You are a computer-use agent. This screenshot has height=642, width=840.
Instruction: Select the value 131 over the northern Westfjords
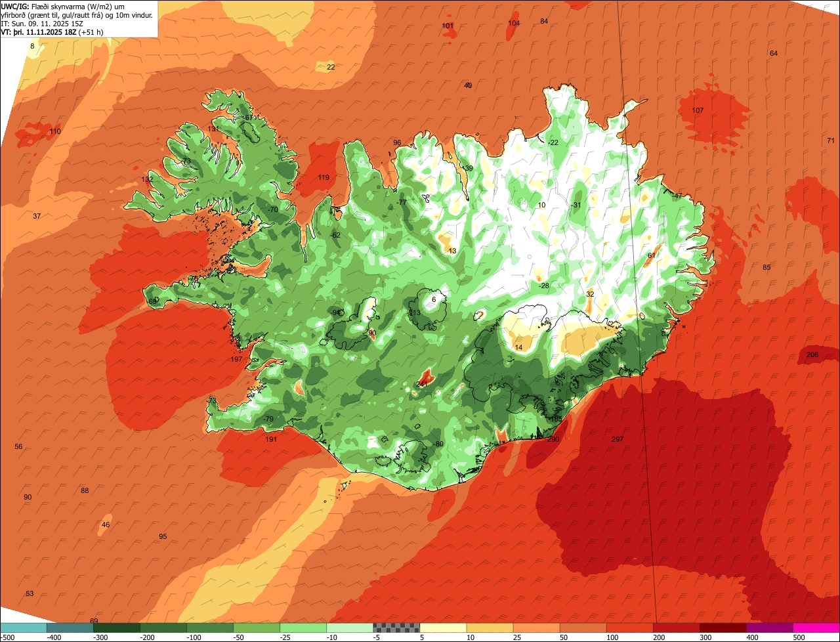(x=213, y=129)
